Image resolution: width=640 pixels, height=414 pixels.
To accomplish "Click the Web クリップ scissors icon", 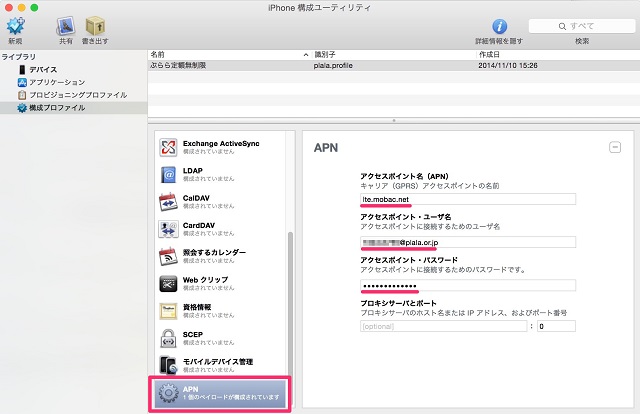I will coord(168,284).
